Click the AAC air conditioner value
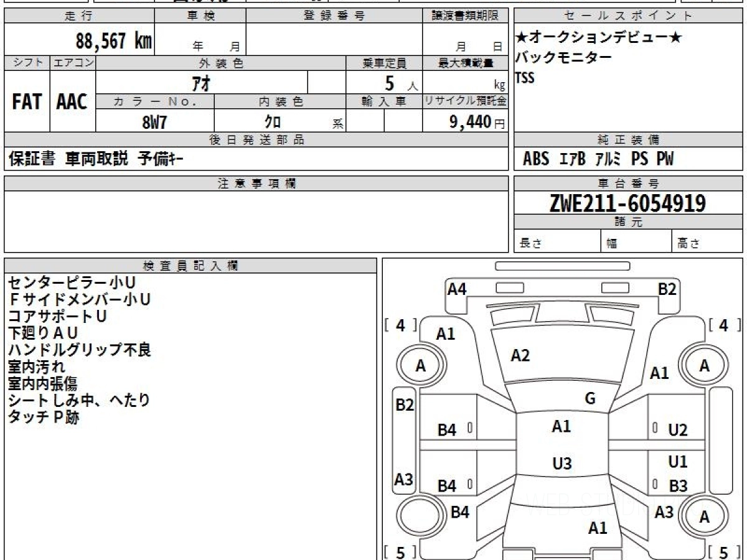The width and height of the screenshot is (747, 560). pyautogui.click(x=72, y=102)
